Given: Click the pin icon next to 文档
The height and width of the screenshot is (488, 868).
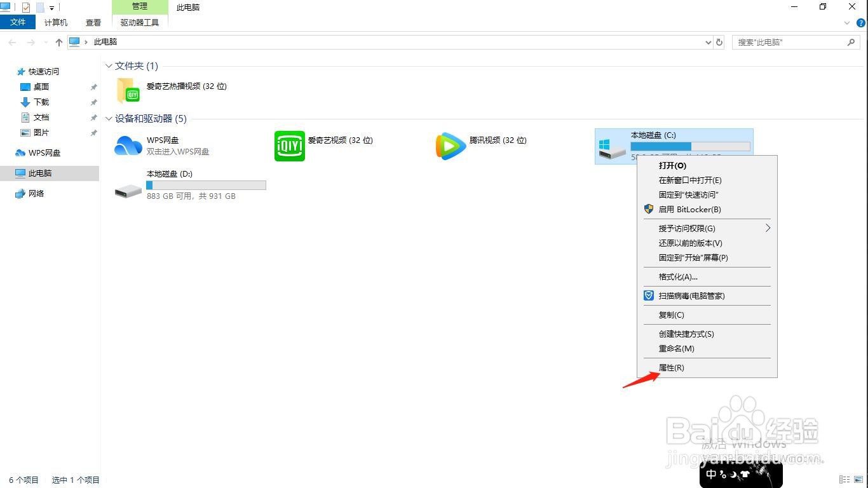Looking at the screenshot, I should 93,118.
